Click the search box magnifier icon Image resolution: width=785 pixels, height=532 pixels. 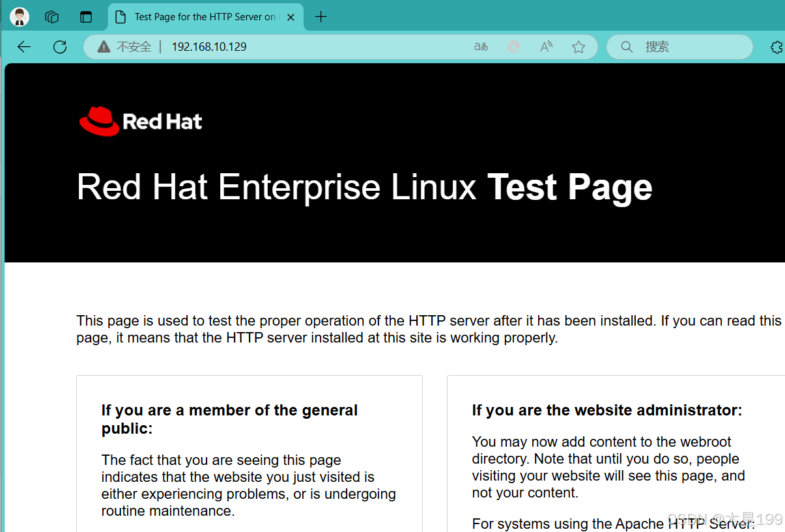(627, 47)
